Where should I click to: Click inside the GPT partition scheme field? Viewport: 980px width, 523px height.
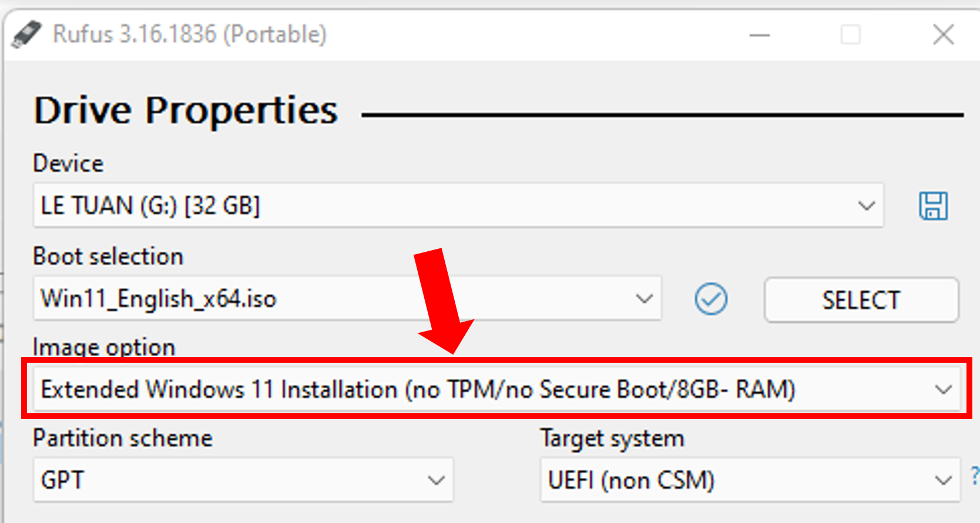pyautogui.click(x=176, y=480)
